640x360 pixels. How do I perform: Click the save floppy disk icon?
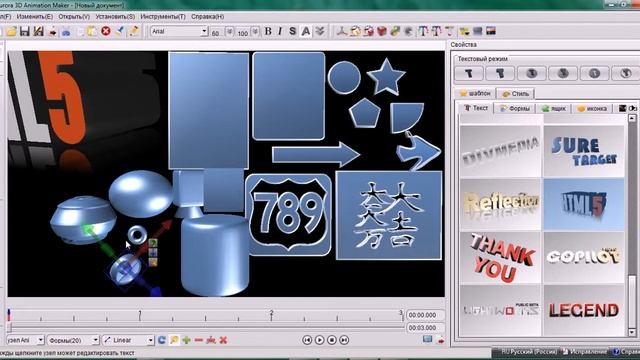tap(24, 31)
